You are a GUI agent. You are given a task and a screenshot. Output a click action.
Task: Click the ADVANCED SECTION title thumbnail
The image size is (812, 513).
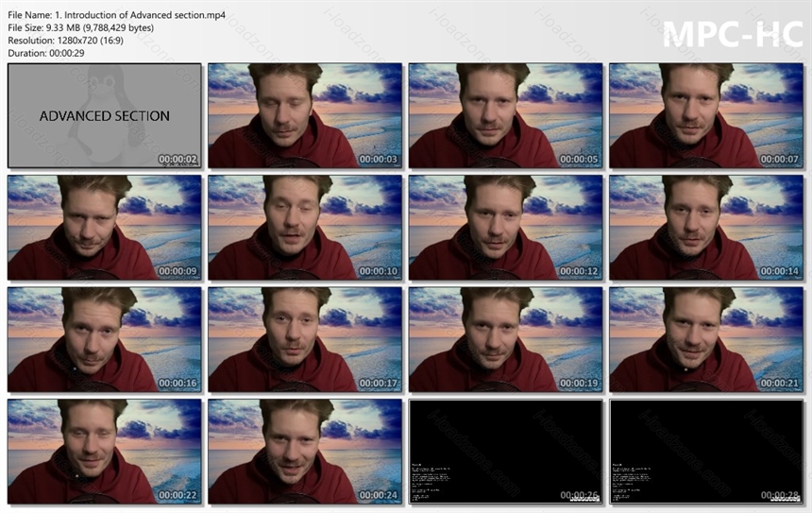click(x=105, y=115)
